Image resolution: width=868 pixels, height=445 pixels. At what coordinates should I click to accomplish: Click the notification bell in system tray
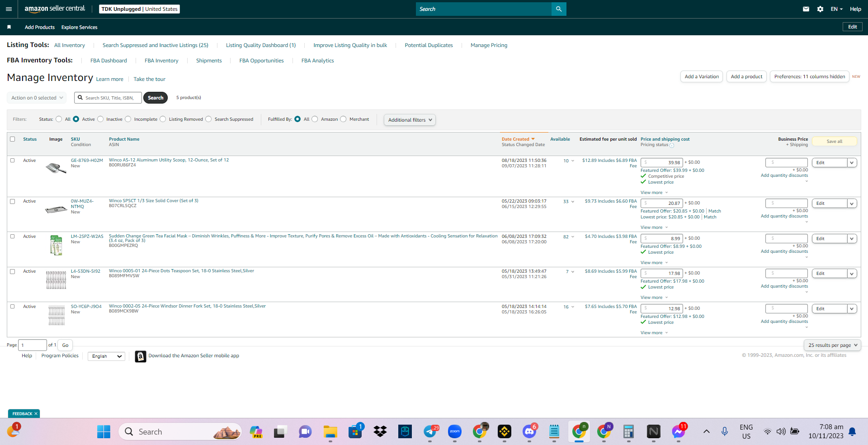852,432
